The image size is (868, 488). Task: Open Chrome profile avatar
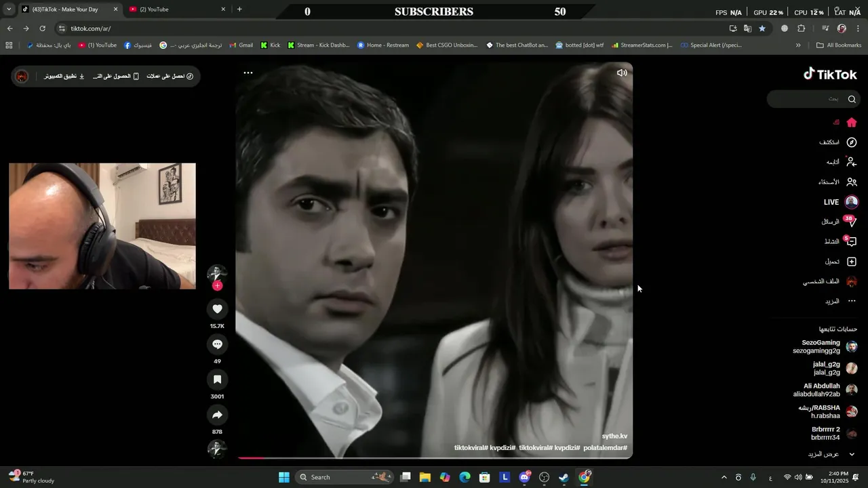[842, 28]
